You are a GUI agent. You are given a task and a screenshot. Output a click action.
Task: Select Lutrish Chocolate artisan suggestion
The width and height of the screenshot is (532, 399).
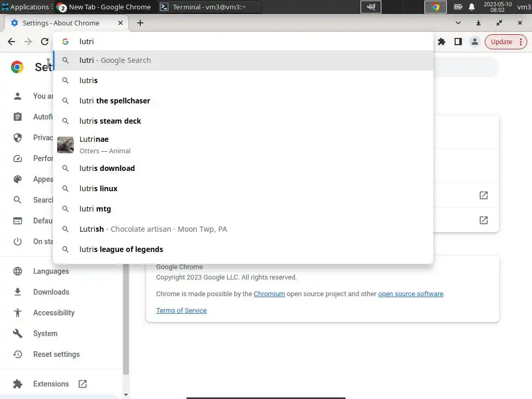click(243, 229)
